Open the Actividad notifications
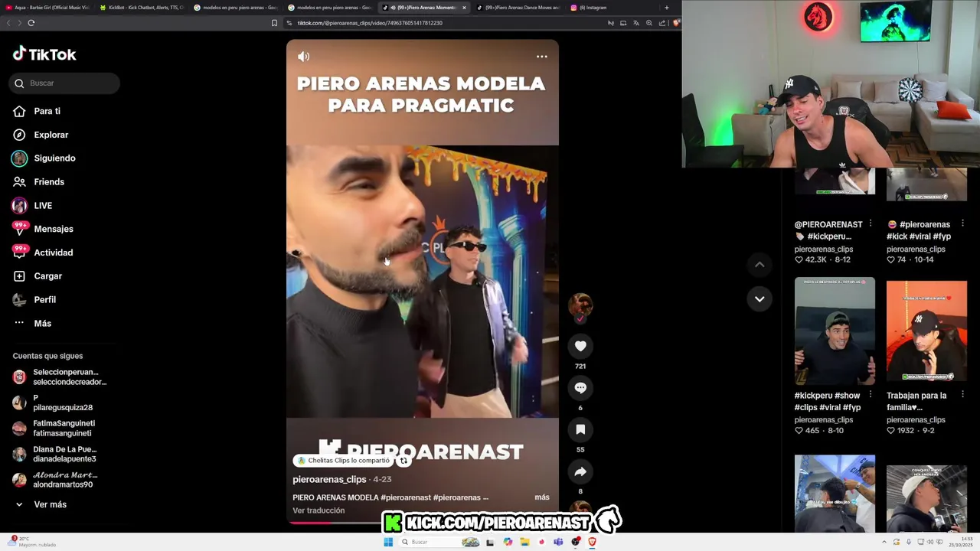 coord(53,253)
